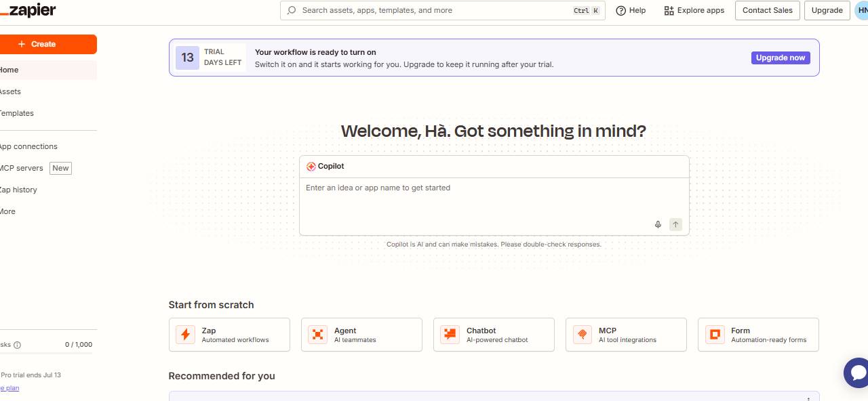Select the Chatbot AI-powered chatbot card
The image size is (868, 401).
(x=494, y=335)
